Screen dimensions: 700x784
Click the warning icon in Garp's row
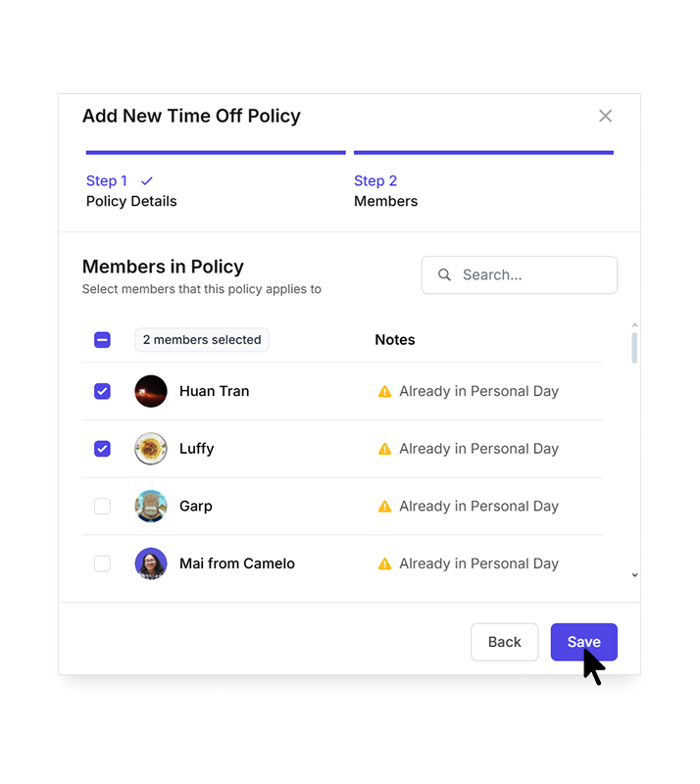click(384, 507)
